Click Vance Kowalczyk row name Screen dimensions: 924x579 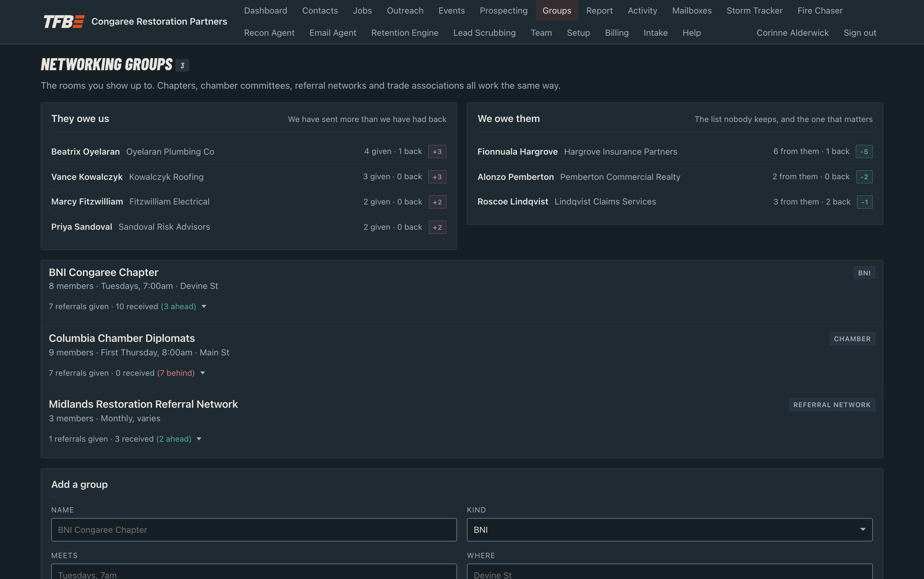pyautogui.click(x=87, y=177)
